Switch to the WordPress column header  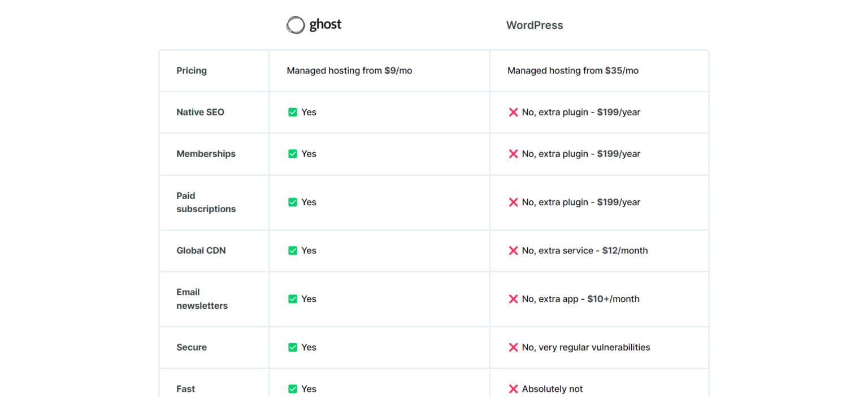point(535,25)
